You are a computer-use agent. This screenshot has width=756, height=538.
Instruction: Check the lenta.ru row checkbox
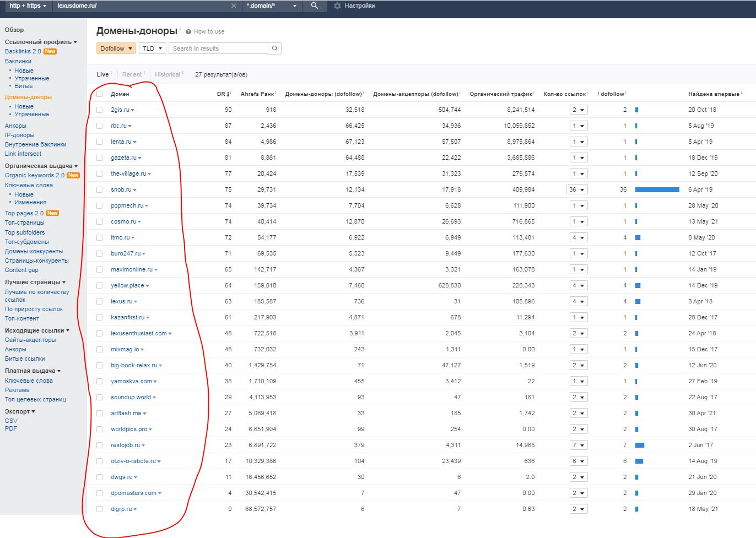[x=100, y=142]
